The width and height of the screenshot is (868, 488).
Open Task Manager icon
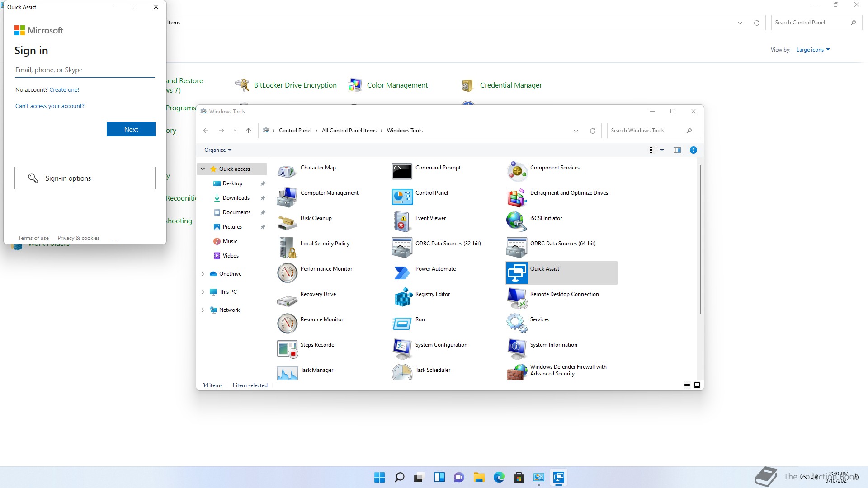287,372
